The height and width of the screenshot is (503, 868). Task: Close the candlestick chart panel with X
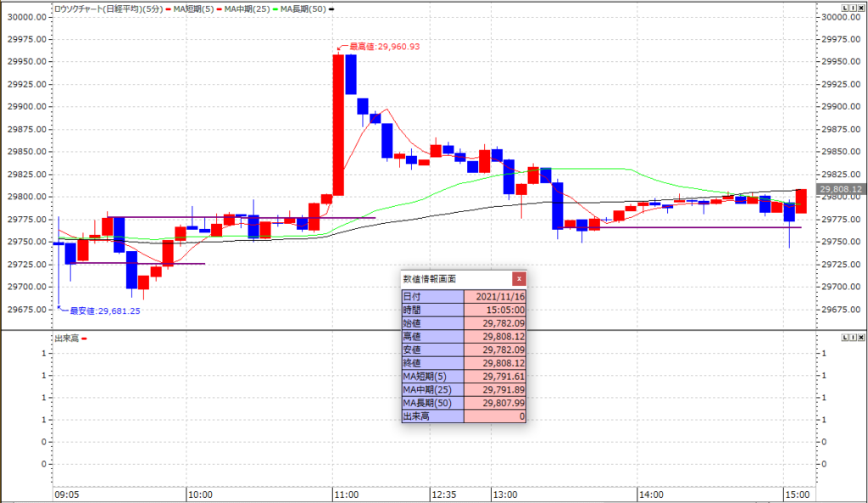(860, 7)
